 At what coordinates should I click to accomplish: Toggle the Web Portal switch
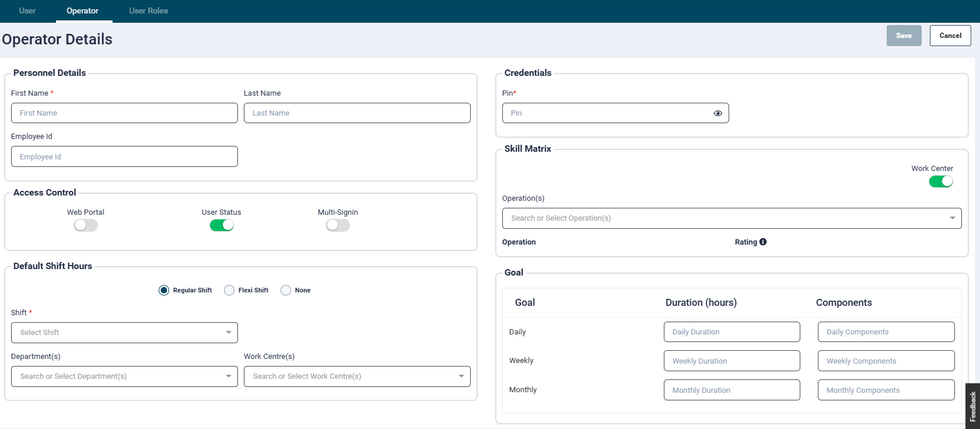[x=86, y=225]
